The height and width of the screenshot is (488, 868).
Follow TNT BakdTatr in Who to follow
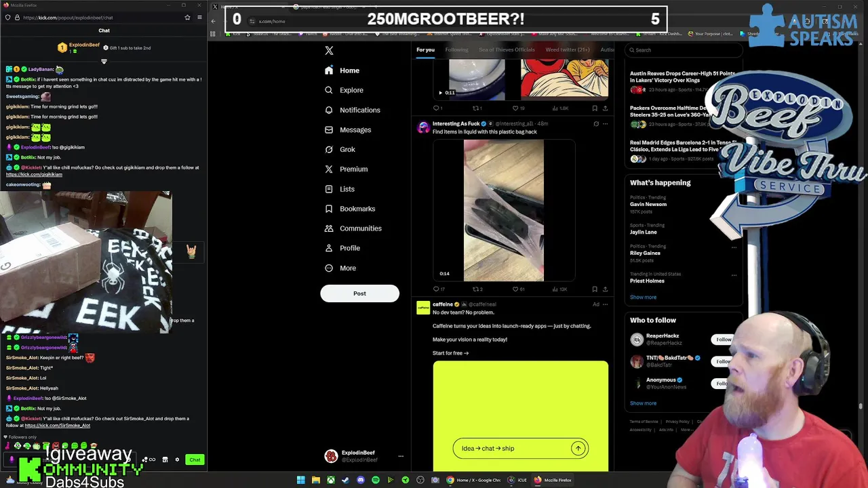pyautogui.click(x=724, y=361)
